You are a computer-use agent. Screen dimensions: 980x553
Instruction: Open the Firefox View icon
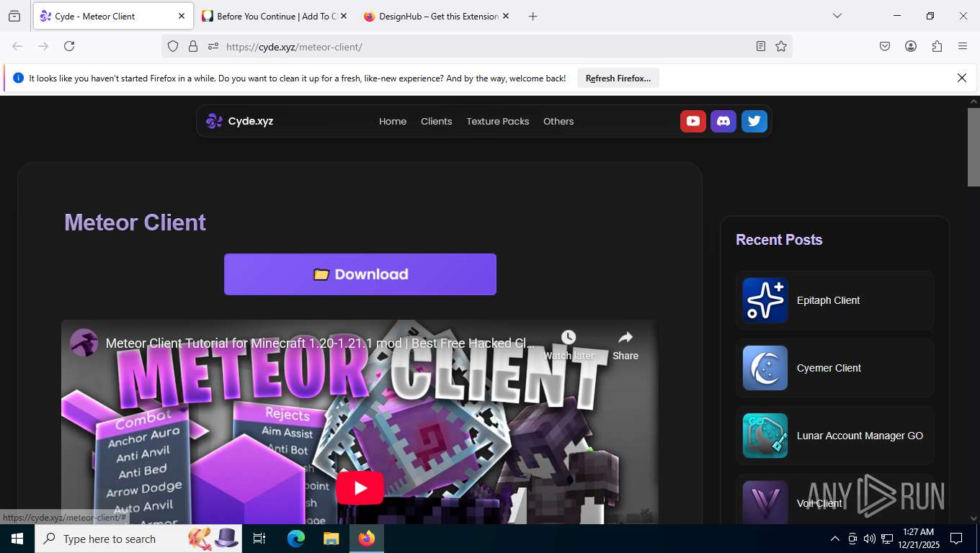pyautogui.click(x=14, y=16)
